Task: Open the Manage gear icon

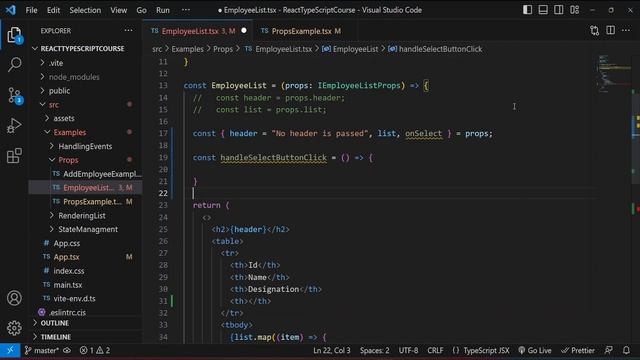Action: [14, 328]
